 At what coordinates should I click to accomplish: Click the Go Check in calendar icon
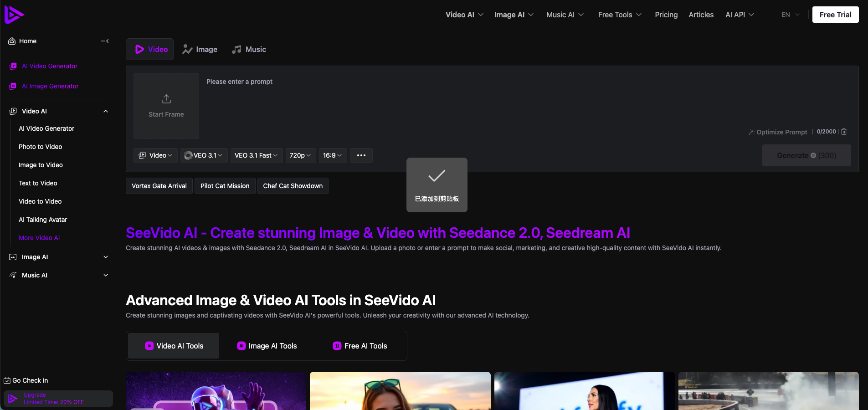(x=7, y=380)
